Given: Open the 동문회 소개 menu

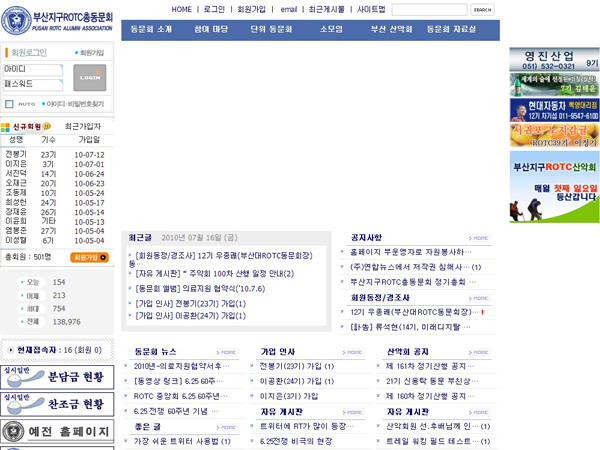Looking at the screenshot, I should 151,30.
